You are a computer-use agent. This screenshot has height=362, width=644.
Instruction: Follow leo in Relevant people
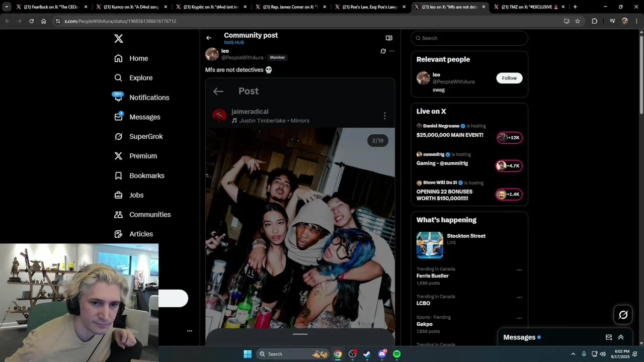(x=509, y=78)
